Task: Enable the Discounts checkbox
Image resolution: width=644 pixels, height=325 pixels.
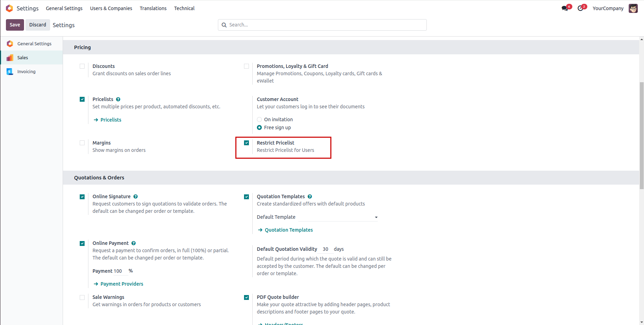Action: tap(82, 66)
